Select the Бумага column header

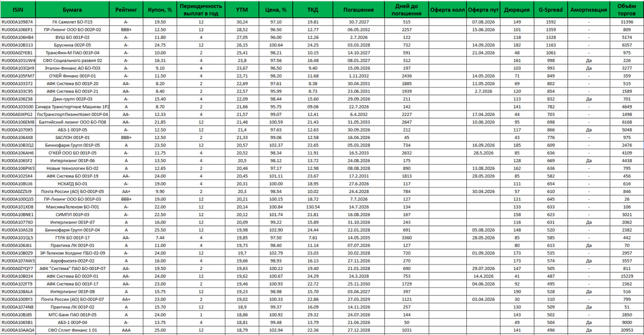tap(72, 10)
